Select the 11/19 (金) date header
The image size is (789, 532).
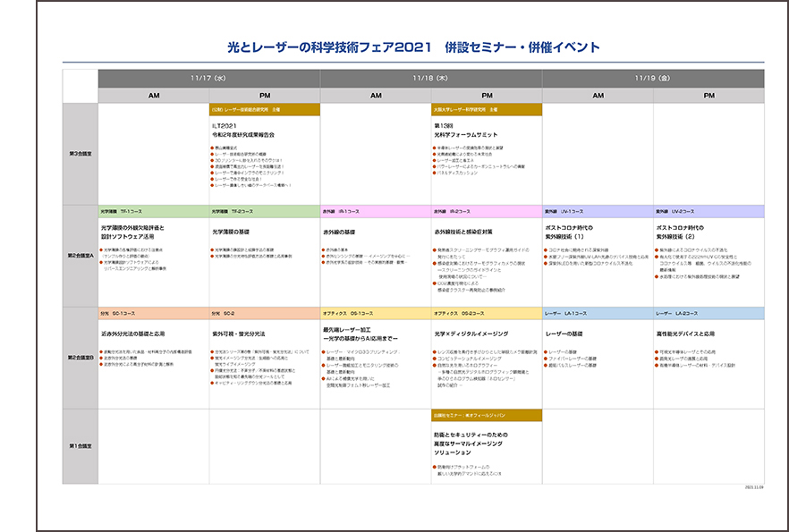click(x=652, y=78)
